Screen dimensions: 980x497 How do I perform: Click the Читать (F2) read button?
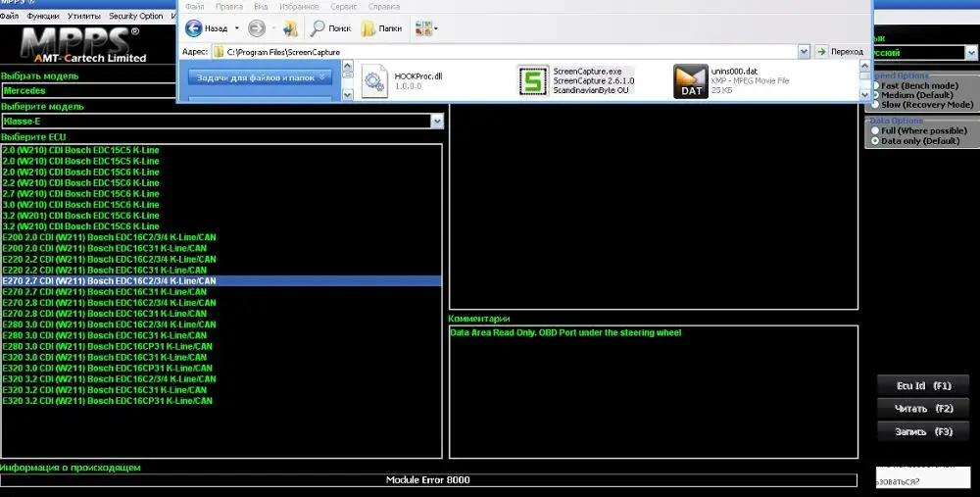(924, 408)
